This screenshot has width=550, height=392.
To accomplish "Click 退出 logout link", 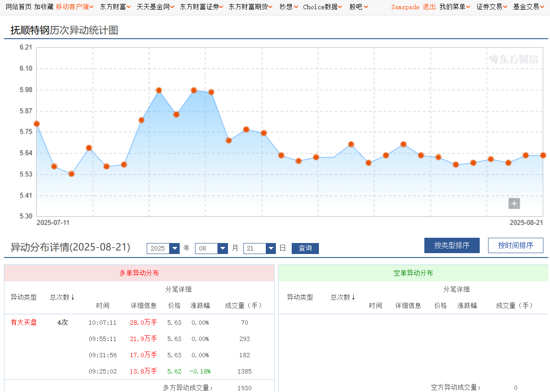I will pos(429,7).
